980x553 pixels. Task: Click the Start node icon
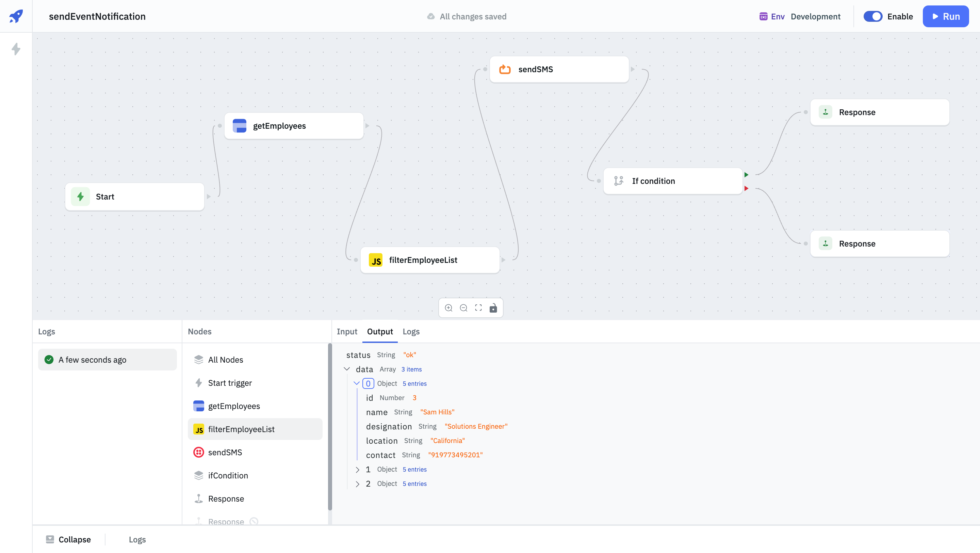(81, 197)
